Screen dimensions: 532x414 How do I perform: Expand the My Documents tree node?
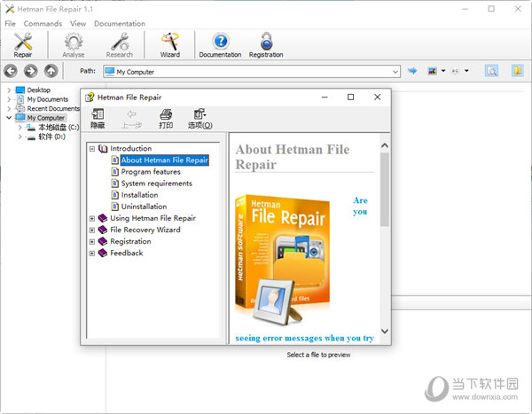coord(9,99)
